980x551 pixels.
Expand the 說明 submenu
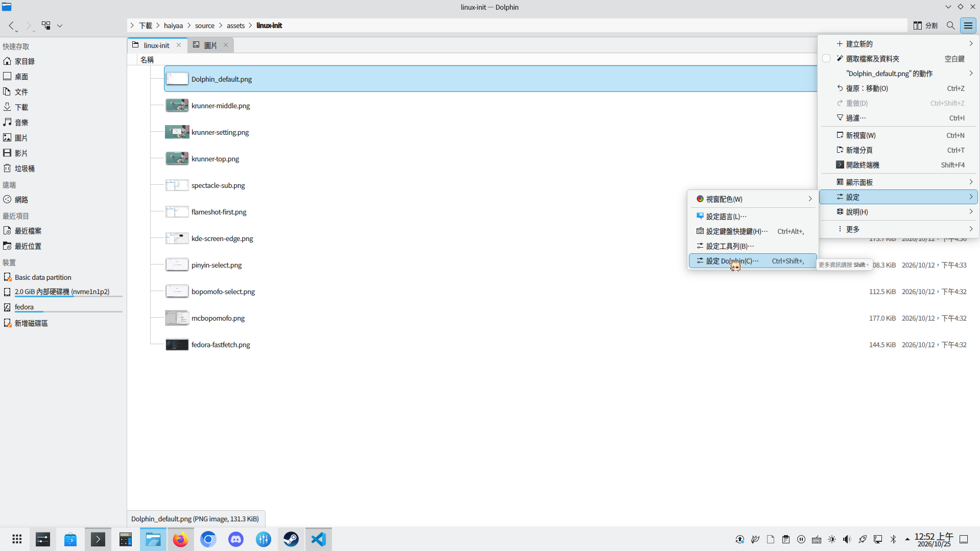point(898,212)
